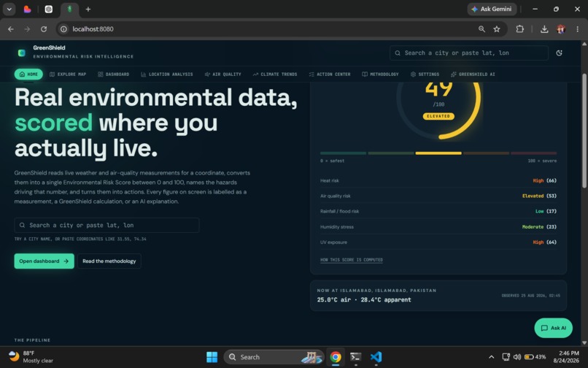Open the Home nav tab

tap(28, 74)
